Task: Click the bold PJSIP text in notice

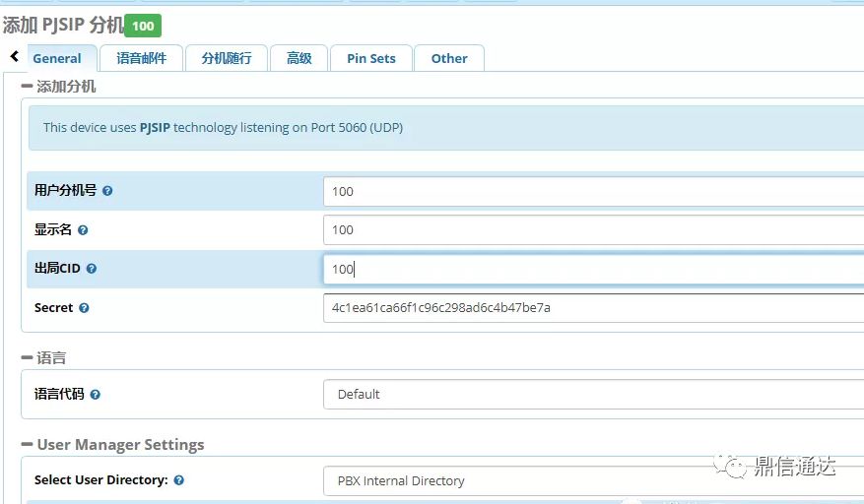Action: coord(155,128)
